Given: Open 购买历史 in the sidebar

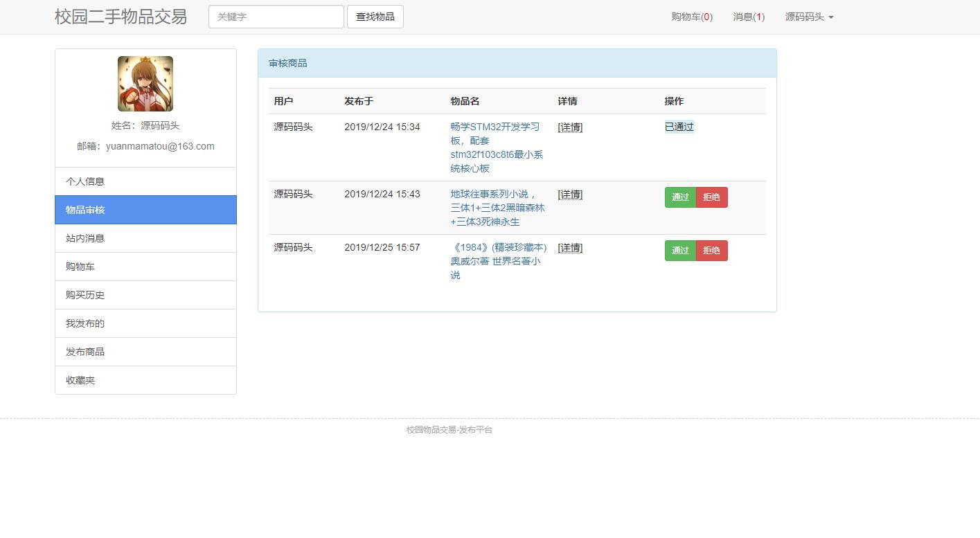Looking at the screenshot, I should pos(145,295).
